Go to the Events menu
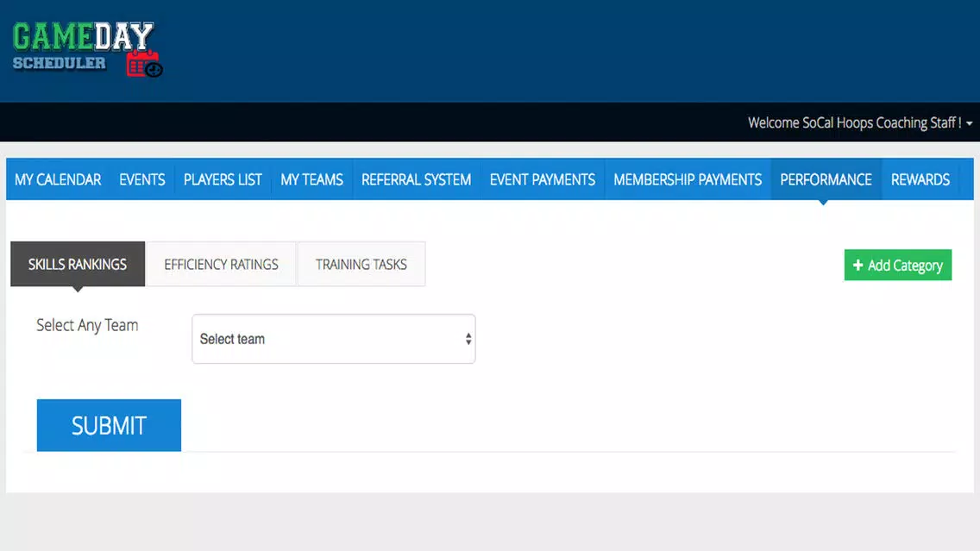Viewport: 980px width, 551px height. (x=142, y=180)
